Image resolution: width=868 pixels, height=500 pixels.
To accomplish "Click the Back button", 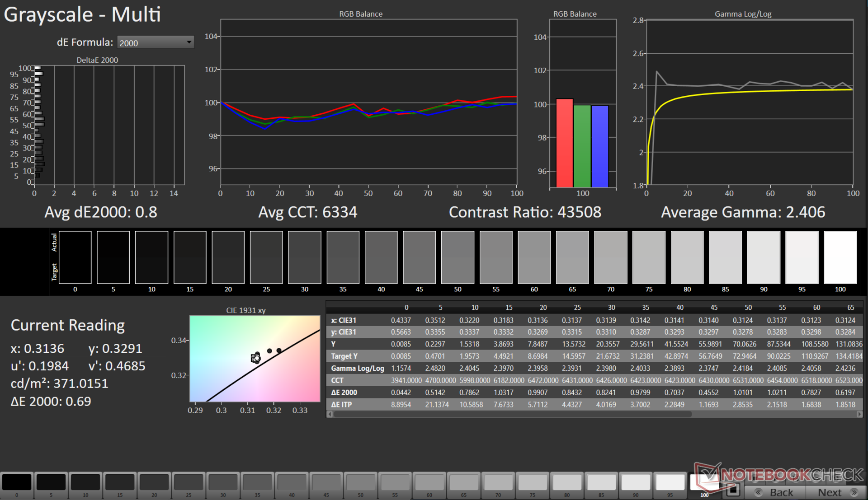I will point(775,492).
